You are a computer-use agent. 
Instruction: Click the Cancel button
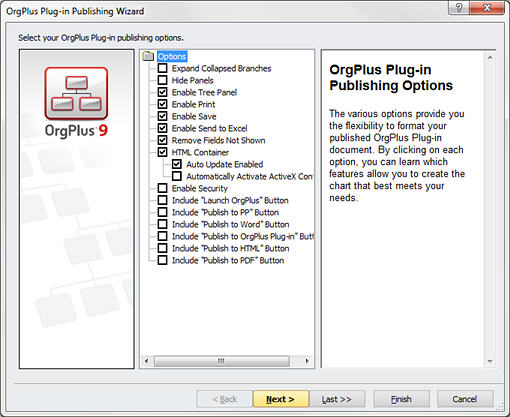[x=465, y=399]
